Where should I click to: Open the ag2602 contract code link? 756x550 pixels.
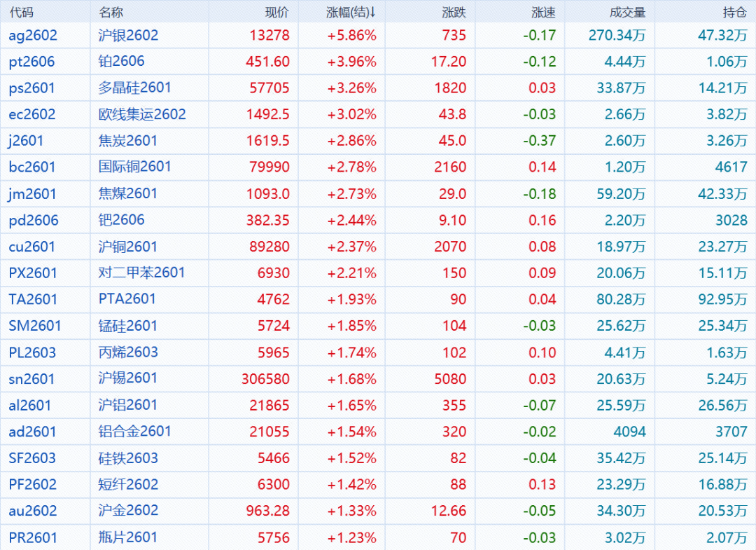coord(33,35)
